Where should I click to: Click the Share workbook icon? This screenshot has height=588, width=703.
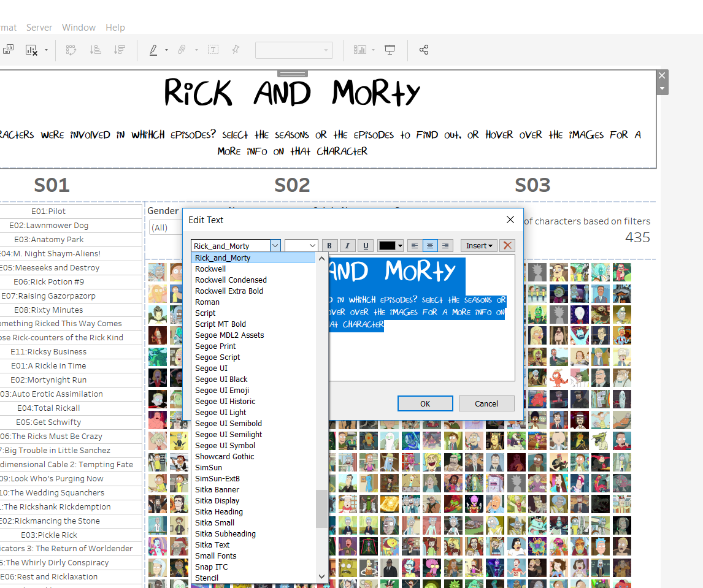tap(423, 50)
